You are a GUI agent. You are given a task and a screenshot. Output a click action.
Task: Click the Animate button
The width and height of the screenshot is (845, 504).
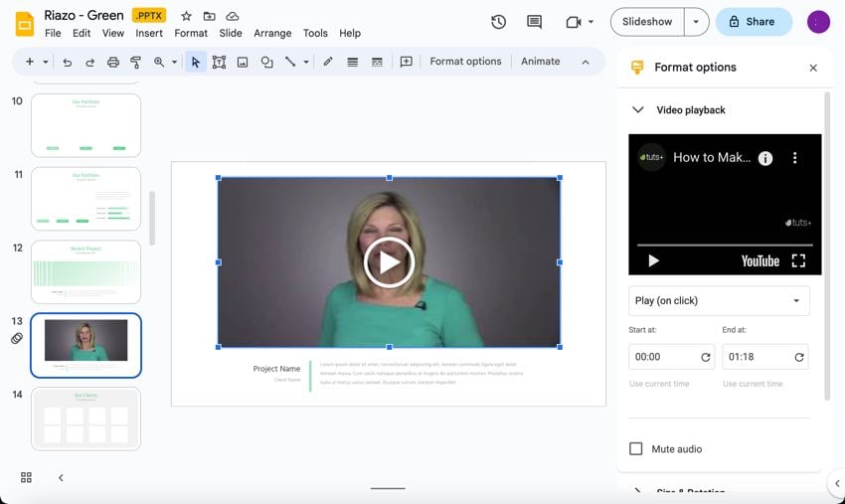coord(540,62)
